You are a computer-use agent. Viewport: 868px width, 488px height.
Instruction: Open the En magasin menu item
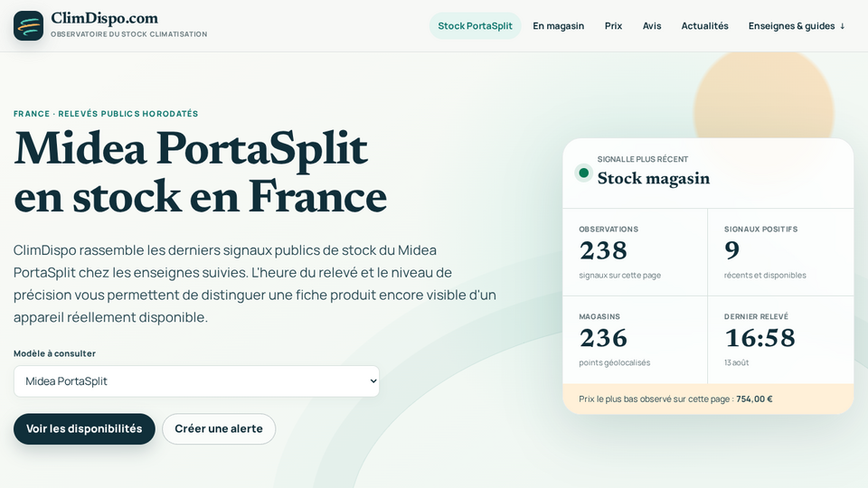[x=558, y=26]
